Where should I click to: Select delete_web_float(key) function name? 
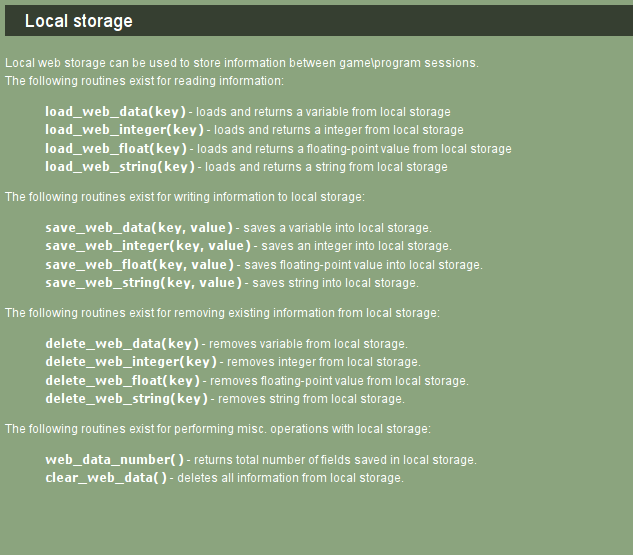[122, 381]
